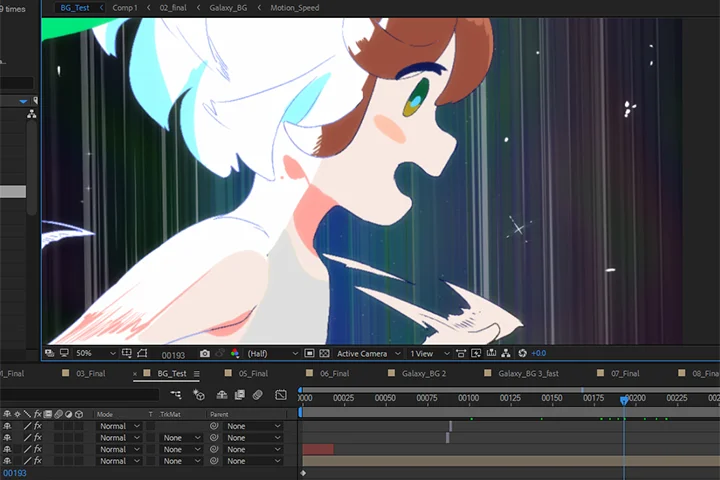
Task: Click Galaxy_BG in the breadcrumb
Action: (228, 8)
